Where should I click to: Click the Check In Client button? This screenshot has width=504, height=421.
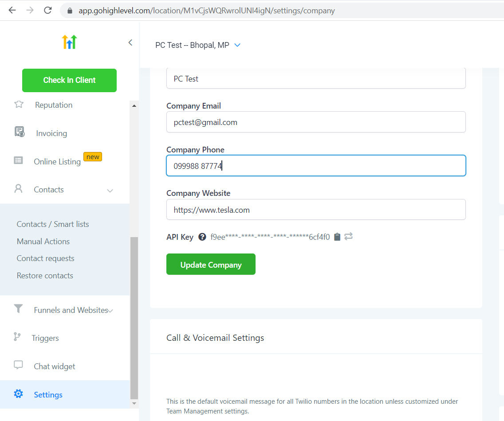pyautogui.click(x=69, y=80)
